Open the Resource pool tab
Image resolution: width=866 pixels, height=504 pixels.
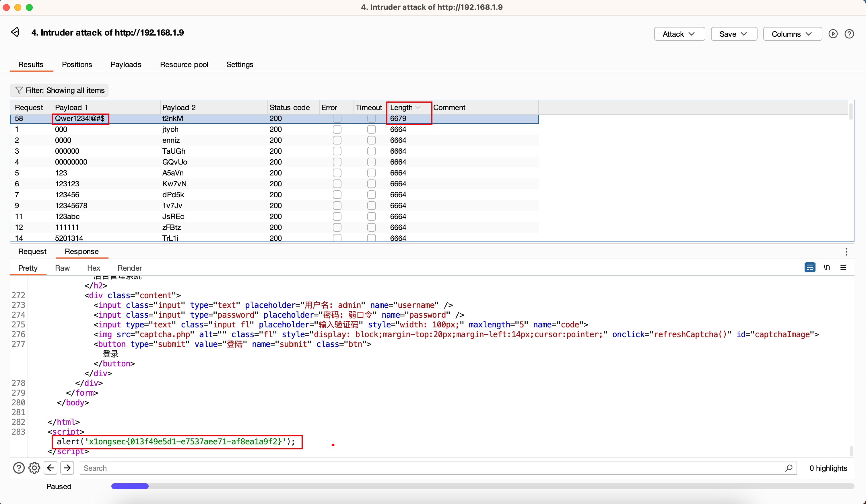tap(184, 65)
